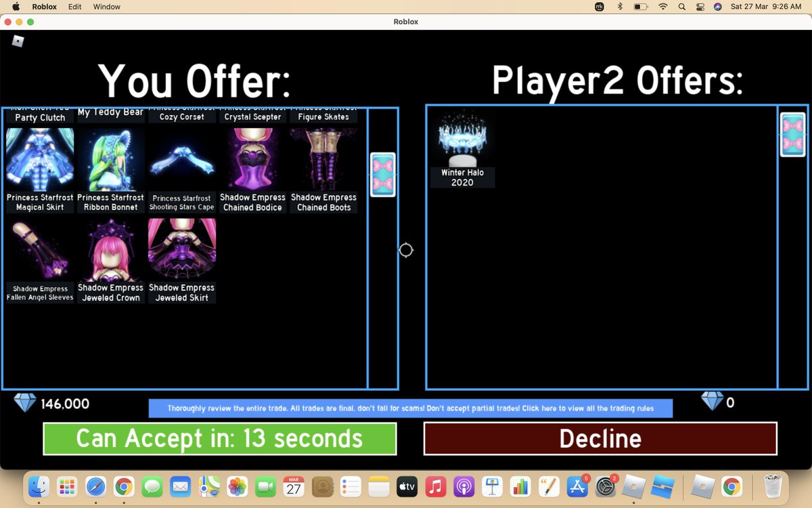Open Reminders from the Dock
This screenshot has height=508, width=812.
351,486
